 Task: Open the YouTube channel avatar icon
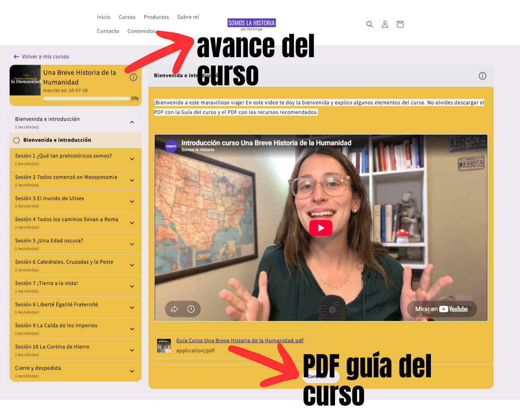click(171, 146)
